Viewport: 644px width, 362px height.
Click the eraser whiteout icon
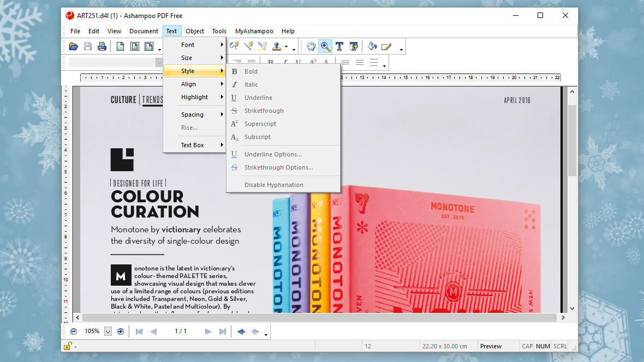coord(386,46)
